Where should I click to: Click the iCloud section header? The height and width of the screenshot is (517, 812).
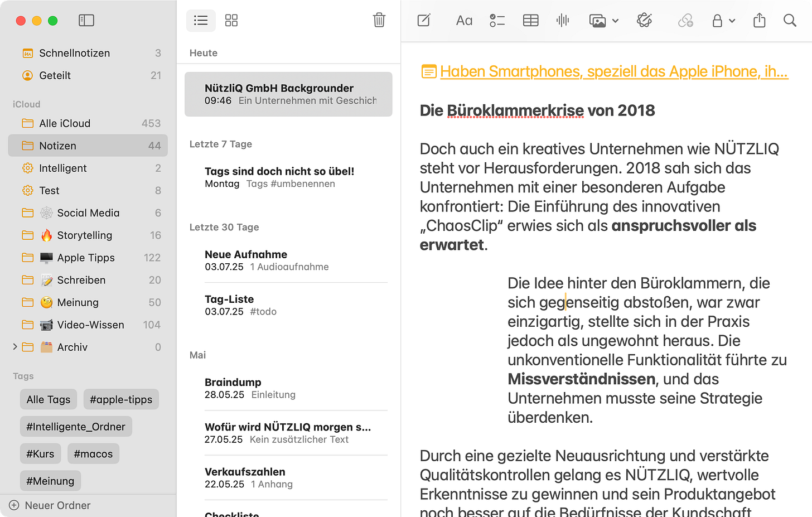pyautogui.click(x=26, y=104)
